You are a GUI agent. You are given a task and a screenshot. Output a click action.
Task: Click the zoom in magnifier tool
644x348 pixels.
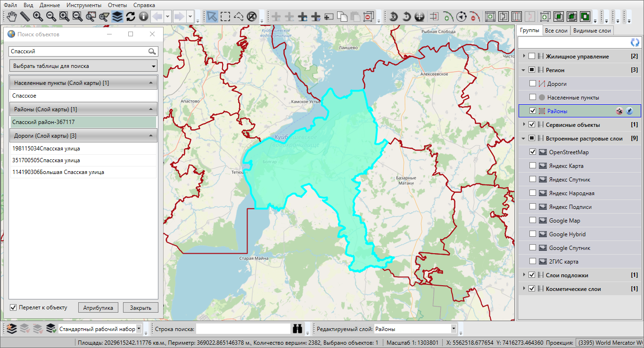point(38,17)
